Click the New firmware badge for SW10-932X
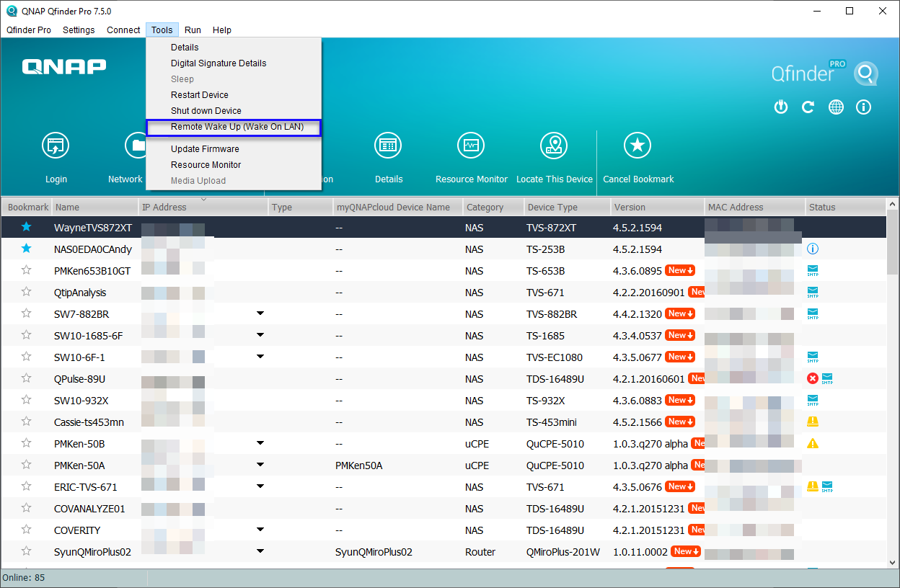The height and width of the screenshot is (588, 900). [x=681, y=401]
